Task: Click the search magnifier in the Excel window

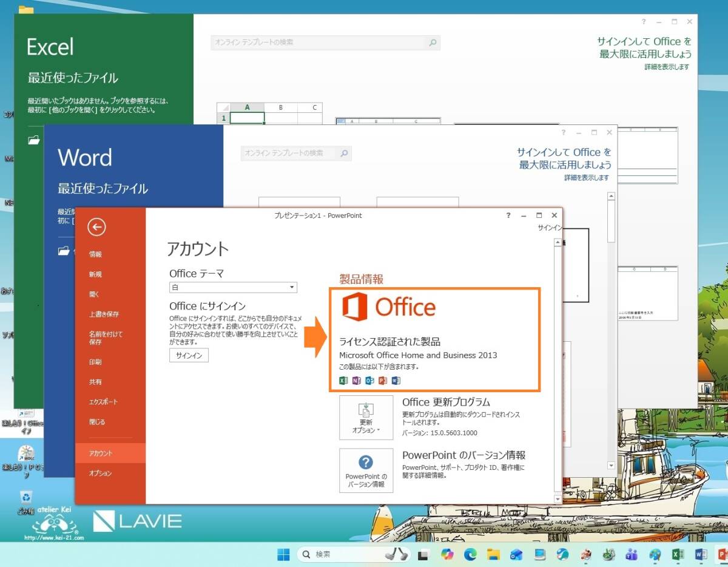Action: (x=433, y=42)
